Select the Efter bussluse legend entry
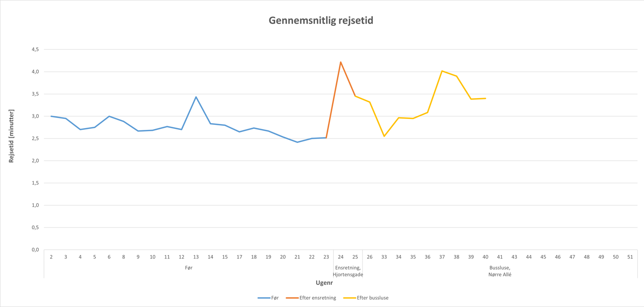Screen dimensions: 644x307 point(372,298)
